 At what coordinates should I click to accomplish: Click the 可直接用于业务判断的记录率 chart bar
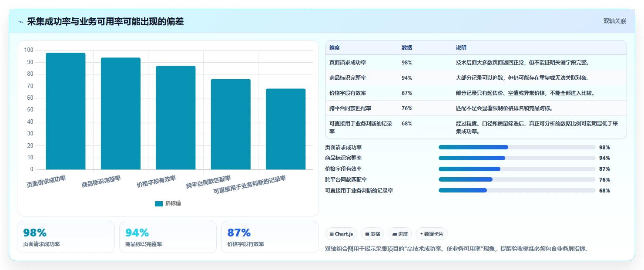tap(285, 129)
